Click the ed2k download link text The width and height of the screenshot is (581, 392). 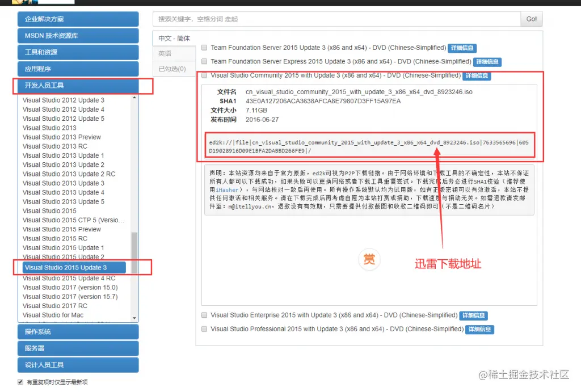point(369,146)
